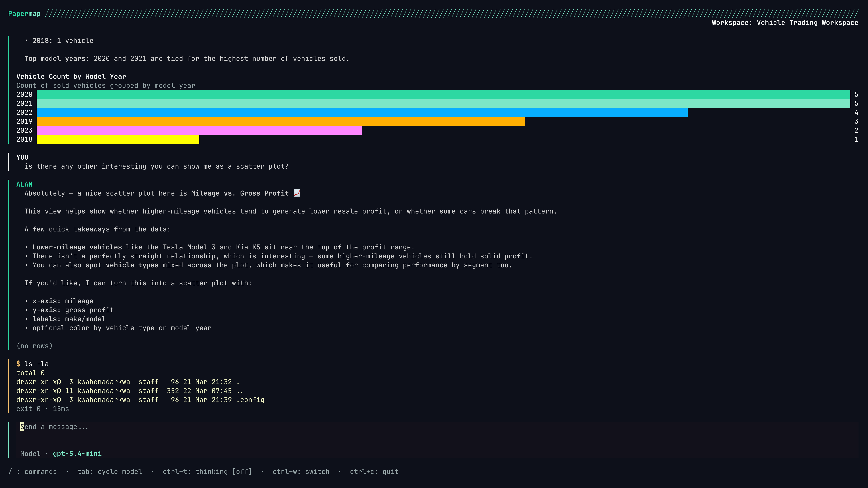Click the pink 2023 bar

tap(199, 130)
